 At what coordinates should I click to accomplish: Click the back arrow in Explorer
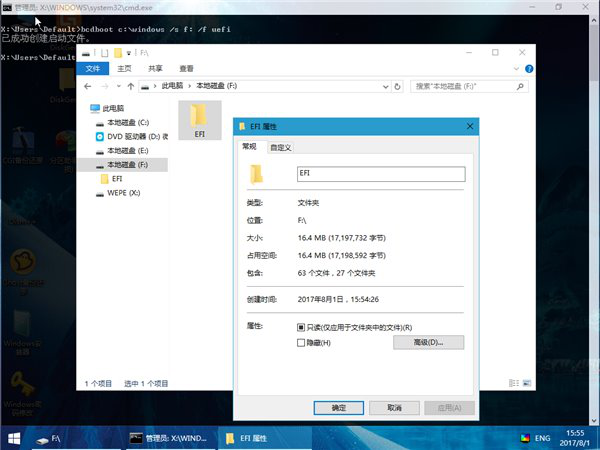tap(89, 86)
